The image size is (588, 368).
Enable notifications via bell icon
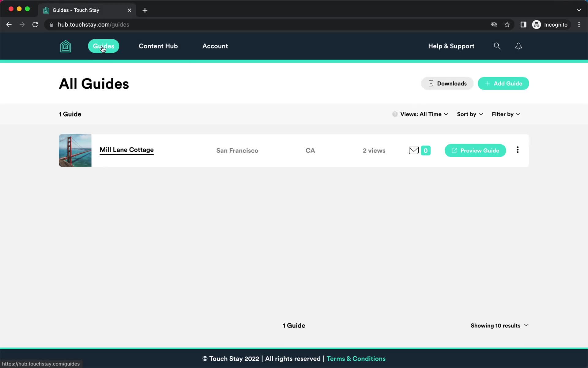tap(518, 46)
